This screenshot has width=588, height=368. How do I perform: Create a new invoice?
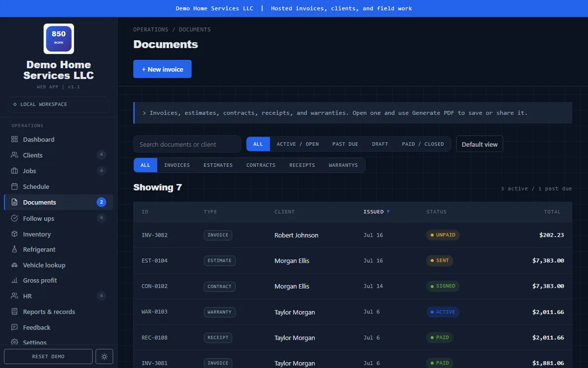coord(162,69)
